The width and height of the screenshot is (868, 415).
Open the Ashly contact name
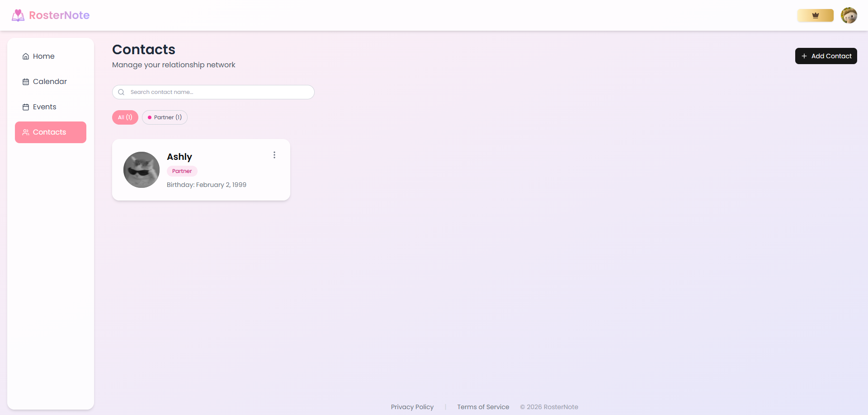(179, 157)
